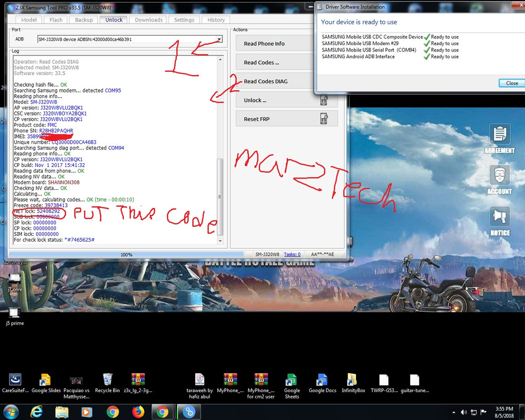Open the Account game icon
Image resolution: width=525 pixels, height=420 pixels.
click(x=500, y=180)
